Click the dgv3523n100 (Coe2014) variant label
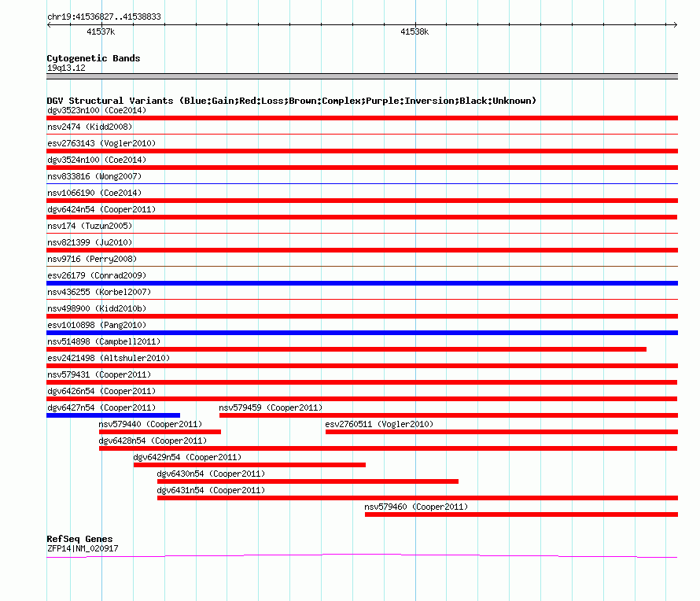 pyautogui.click(x=97, y=110)
